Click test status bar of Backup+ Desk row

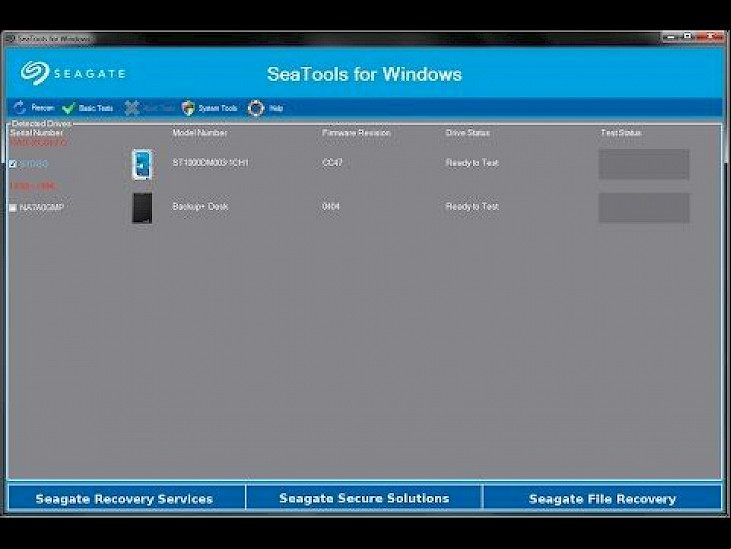click(x=644, y=208)
